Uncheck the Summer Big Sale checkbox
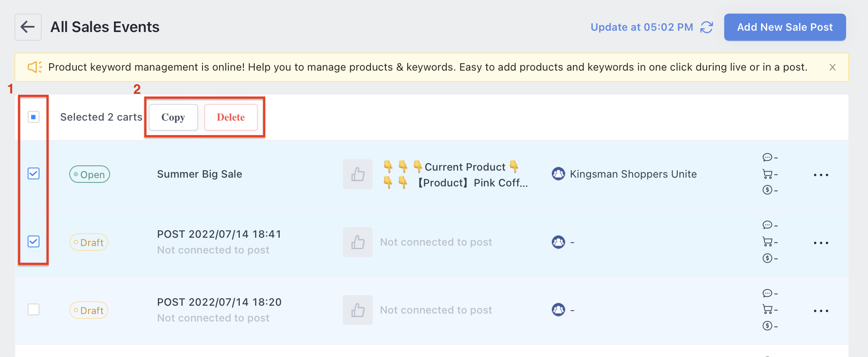 pos(34,174)
